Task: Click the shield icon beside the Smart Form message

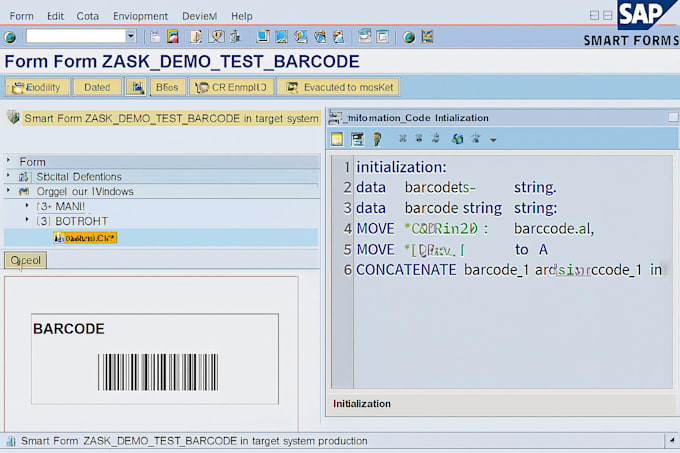Action: click(x=13, y=117)
